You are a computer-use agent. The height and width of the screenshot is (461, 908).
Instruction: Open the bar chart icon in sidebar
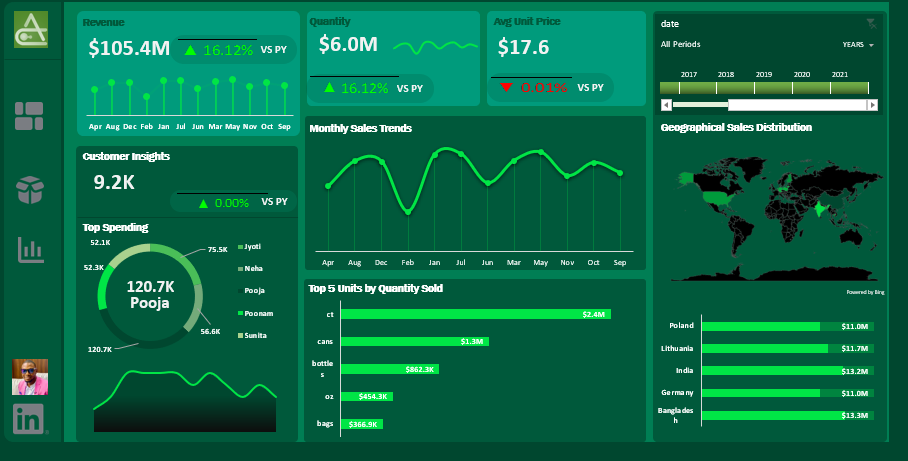point(31,250)
